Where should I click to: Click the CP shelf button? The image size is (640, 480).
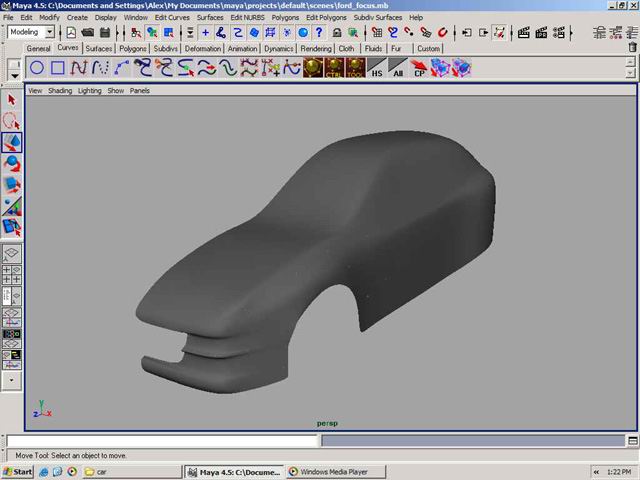[420, 69]
